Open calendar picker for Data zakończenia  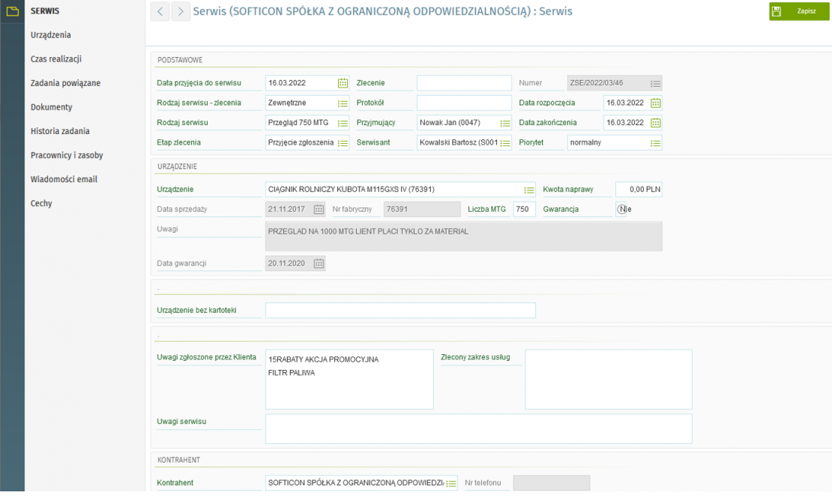(x=655, y=123)
